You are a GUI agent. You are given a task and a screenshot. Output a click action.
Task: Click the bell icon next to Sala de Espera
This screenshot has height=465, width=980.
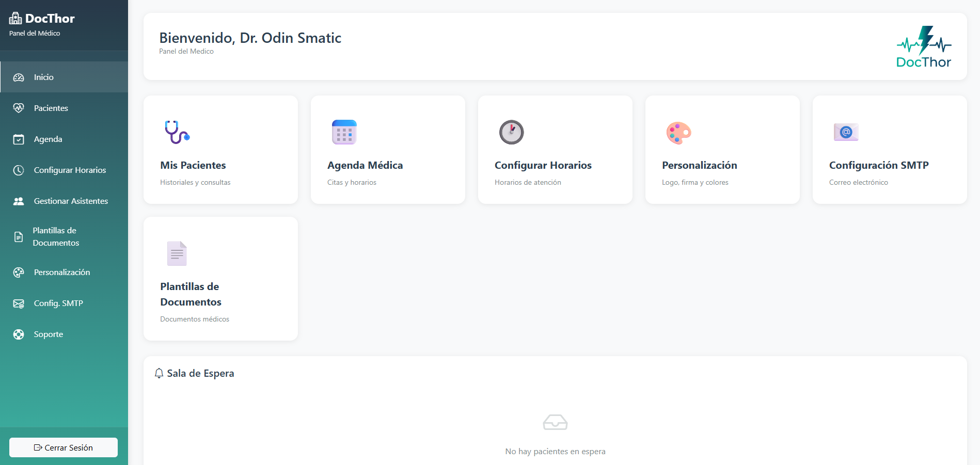(x=159, y=373)
